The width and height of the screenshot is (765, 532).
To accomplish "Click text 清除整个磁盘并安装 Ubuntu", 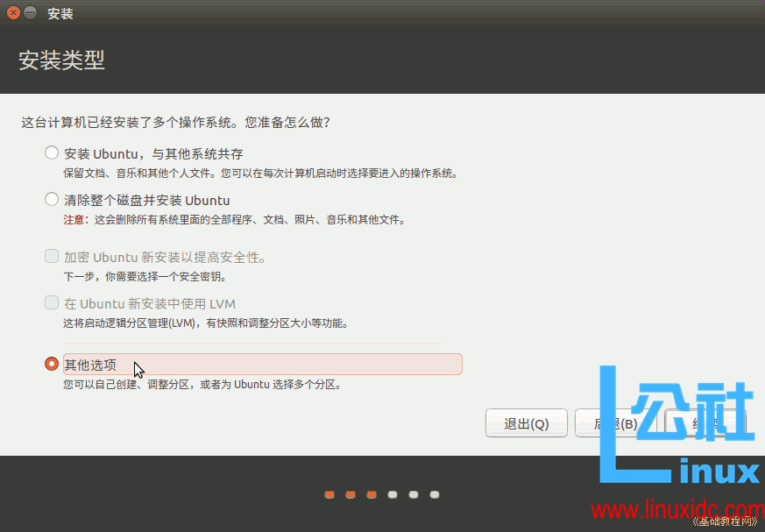I will [x=147, y=200].
